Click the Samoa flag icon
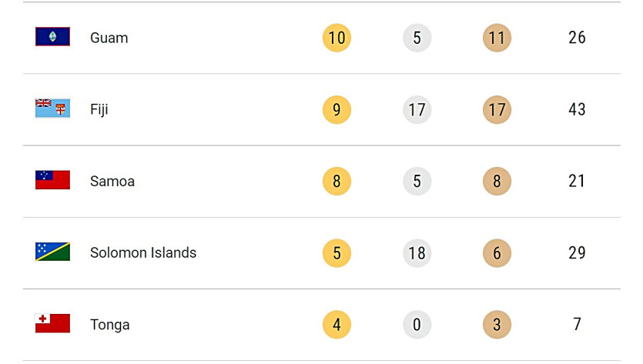 52,180
